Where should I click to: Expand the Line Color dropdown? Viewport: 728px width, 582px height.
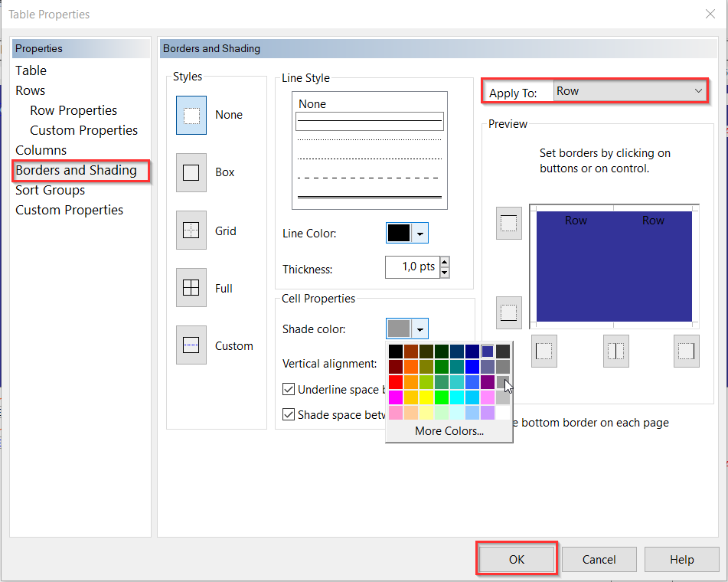(x=420, y=234)
